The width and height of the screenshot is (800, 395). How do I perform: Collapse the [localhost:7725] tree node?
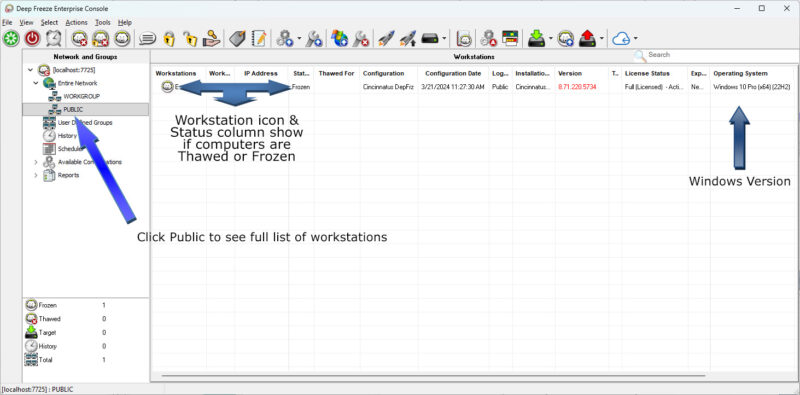30,70
